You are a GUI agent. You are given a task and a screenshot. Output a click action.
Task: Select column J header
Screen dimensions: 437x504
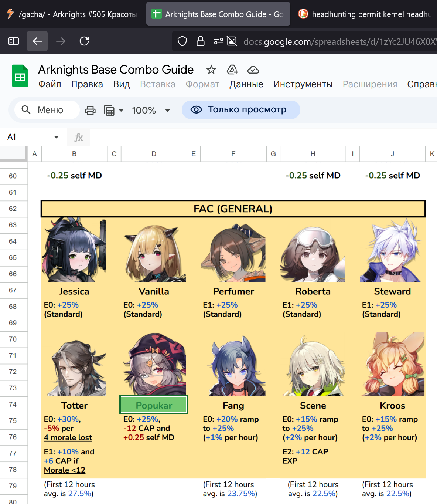point(392,154)
